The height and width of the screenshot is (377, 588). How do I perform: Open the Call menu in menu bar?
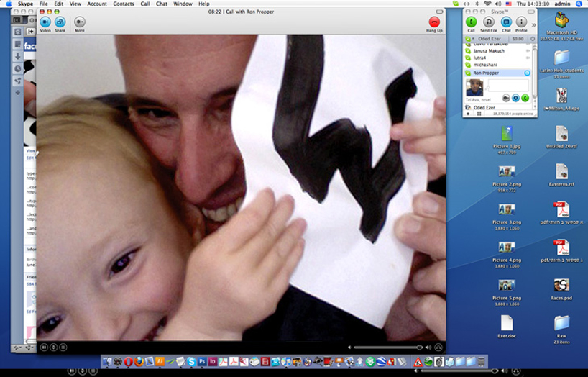(x=145, y=4)
